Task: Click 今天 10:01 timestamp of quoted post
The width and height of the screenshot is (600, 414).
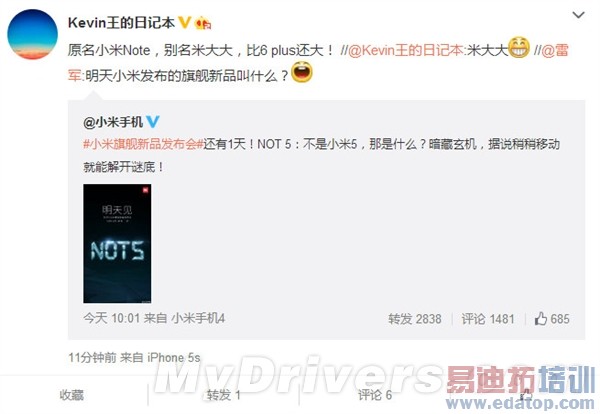Action: click(x=112, y=318)
